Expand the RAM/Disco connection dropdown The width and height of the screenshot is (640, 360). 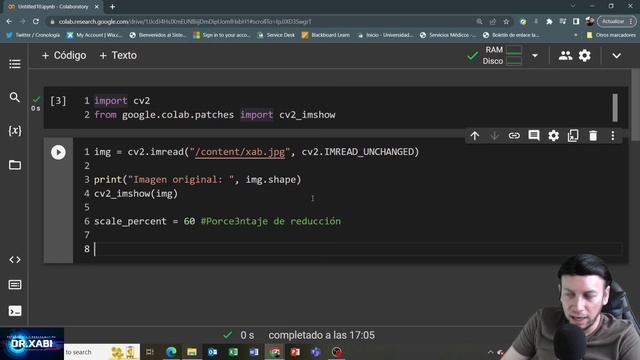click(535, 56)
